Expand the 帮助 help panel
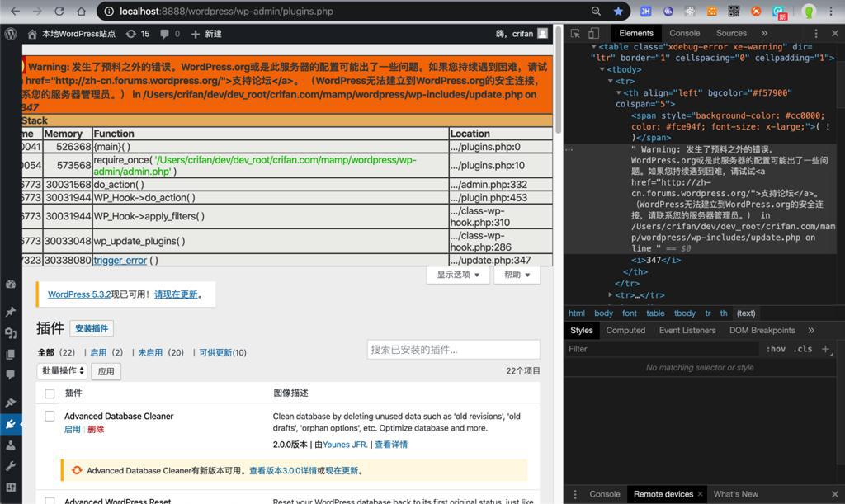 tap(517, 275)
